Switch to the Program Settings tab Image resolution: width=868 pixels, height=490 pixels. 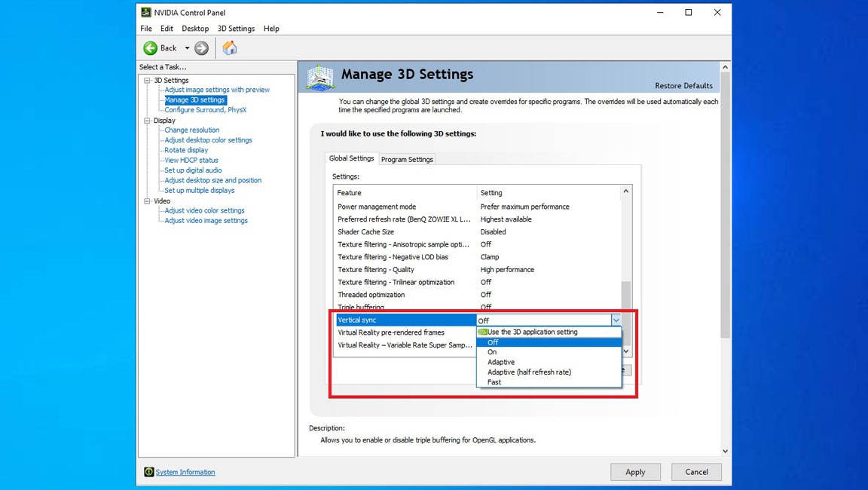407,159
